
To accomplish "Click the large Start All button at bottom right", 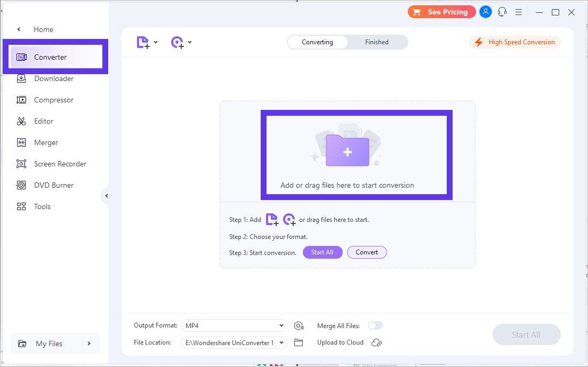I will pos(527,334).
